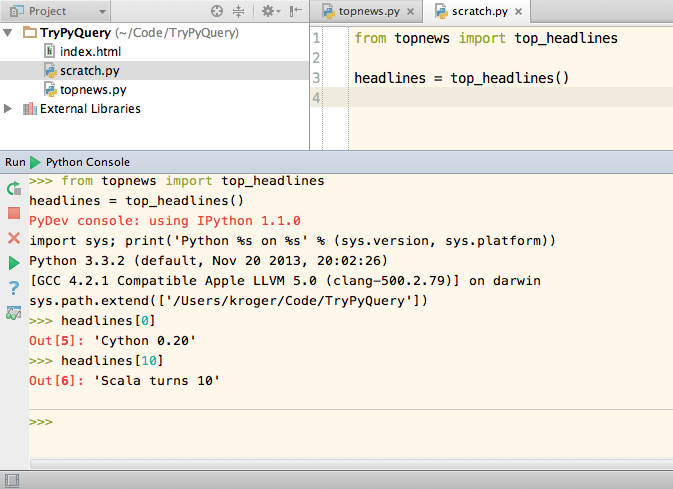Switch to the topnews.py editor tab

[369, 11]
